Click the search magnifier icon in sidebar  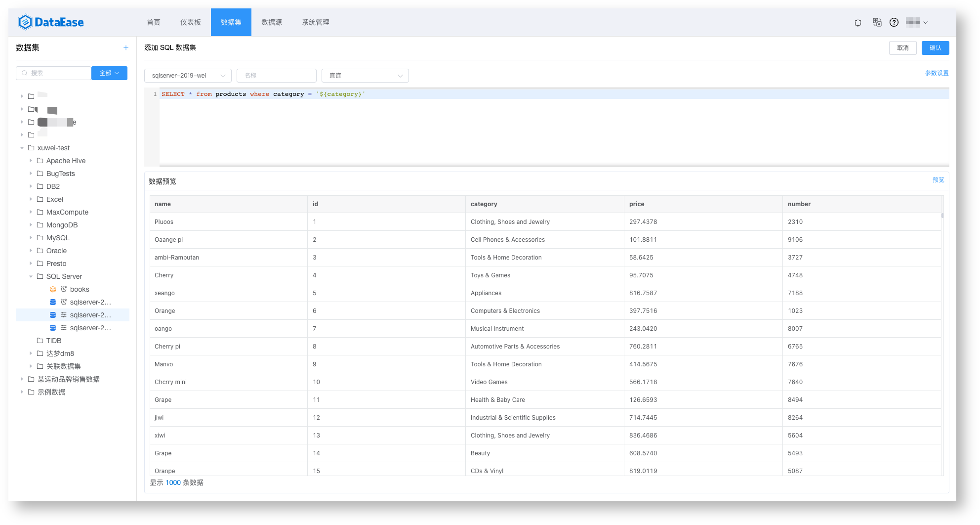24,73
